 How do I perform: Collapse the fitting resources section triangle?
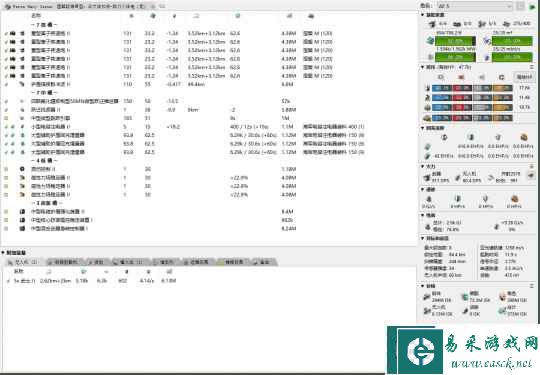[x=423, y=15]
